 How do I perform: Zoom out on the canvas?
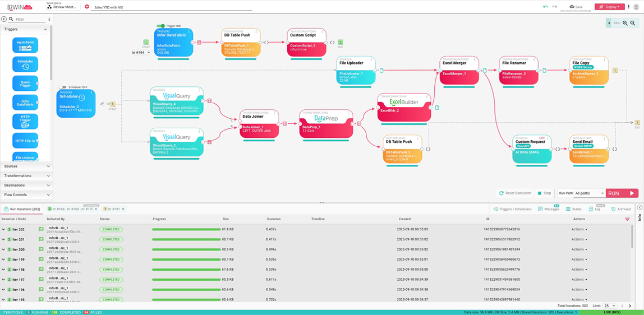tap(633, 24)
